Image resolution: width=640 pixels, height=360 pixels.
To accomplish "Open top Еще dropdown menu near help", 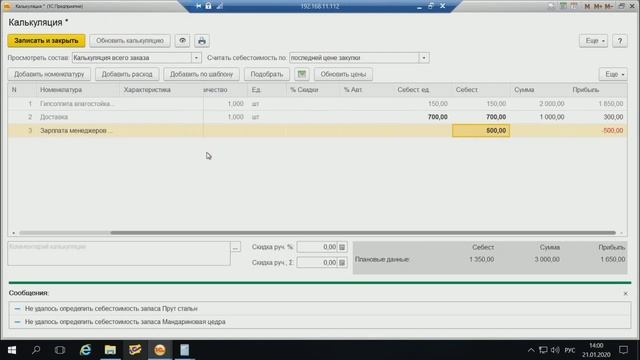I will tap(593, 41).
